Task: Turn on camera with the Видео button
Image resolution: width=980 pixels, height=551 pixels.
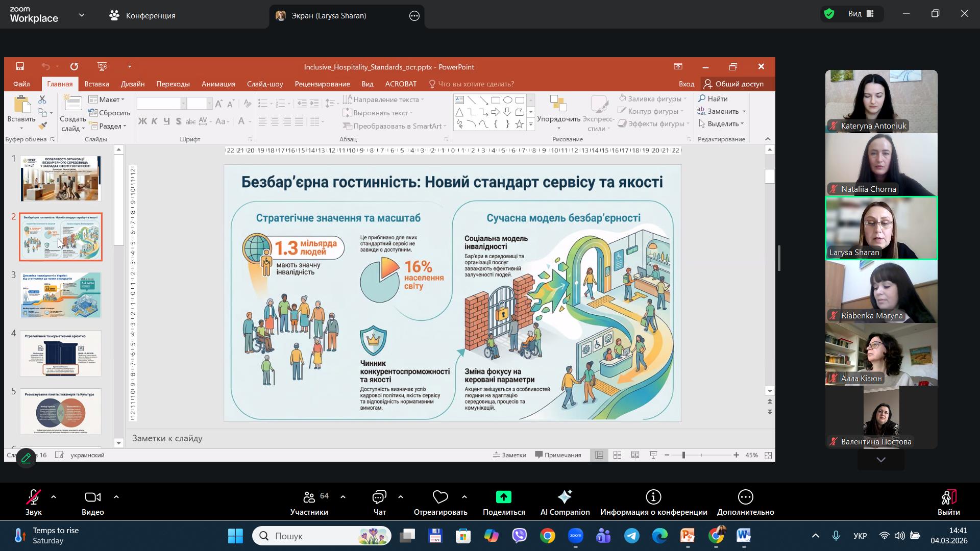Action: click(x=92, y=497)
